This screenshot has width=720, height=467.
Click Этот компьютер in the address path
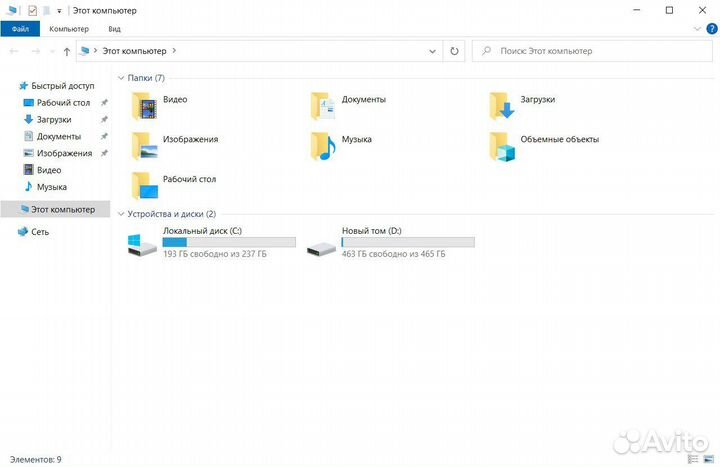134,51
